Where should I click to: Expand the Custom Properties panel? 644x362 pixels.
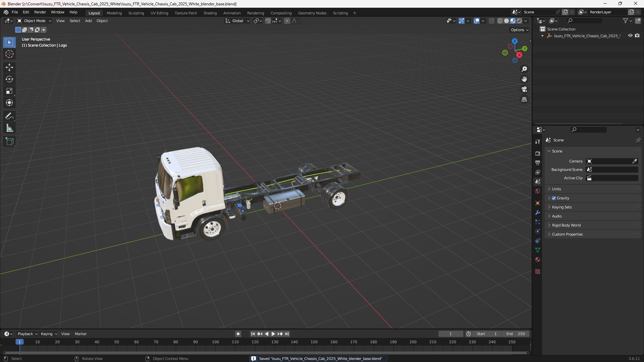point(593,234)
